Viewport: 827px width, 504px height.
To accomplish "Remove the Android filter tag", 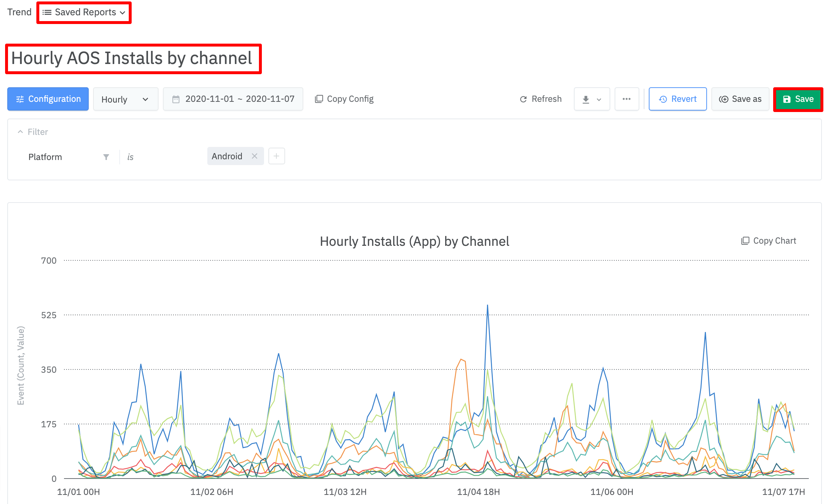I will coord(255,156).
